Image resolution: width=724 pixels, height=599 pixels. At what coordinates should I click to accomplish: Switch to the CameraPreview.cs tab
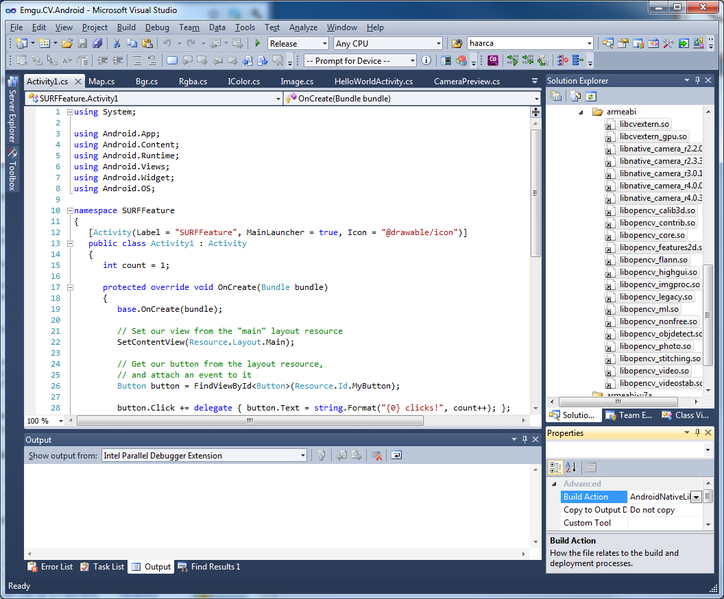point(467,81)
